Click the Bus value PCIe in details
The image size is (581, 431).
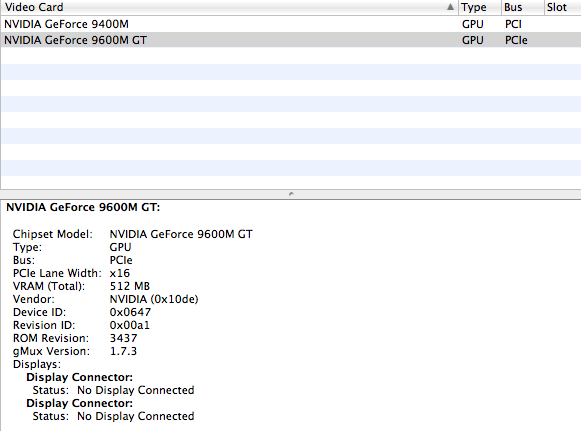tap(121, 260)
